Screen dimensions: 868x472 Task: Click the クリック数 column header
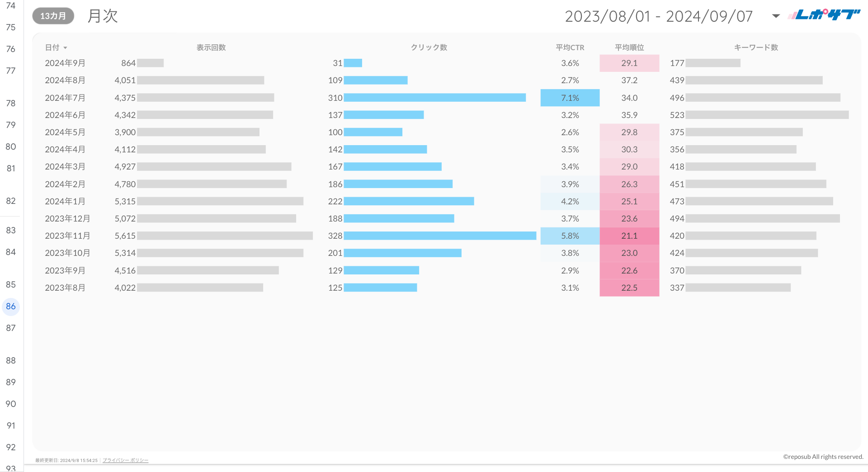[x=429, y=47]
